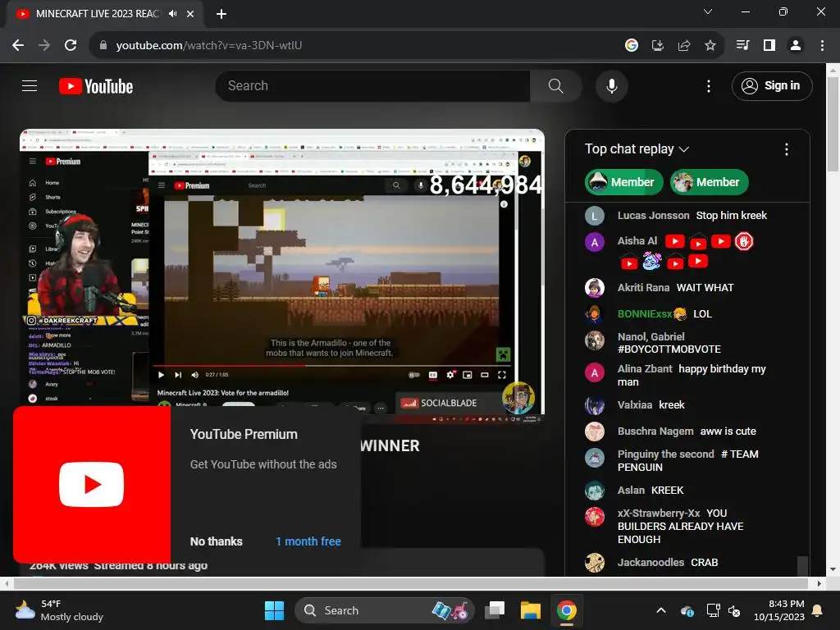Open Chrome side panel
840x630 pixels.
pyautogui.click(x=769, y=46)
